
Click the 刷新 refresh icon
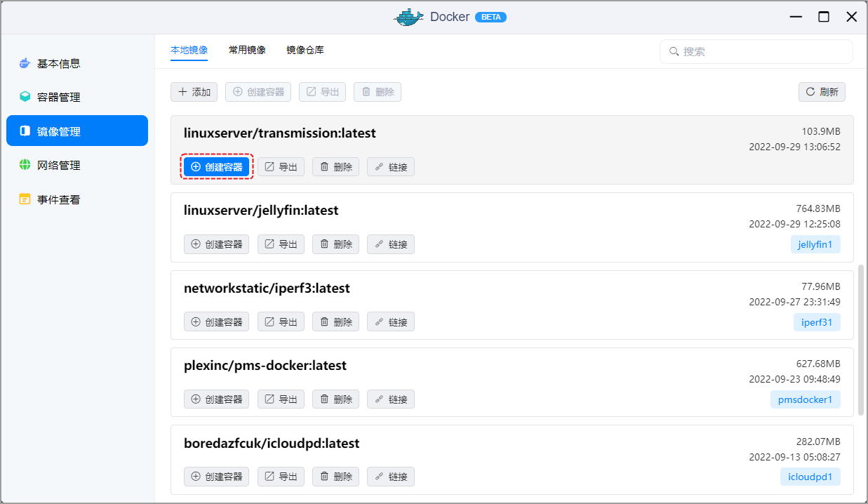click(x=809, y=91)
